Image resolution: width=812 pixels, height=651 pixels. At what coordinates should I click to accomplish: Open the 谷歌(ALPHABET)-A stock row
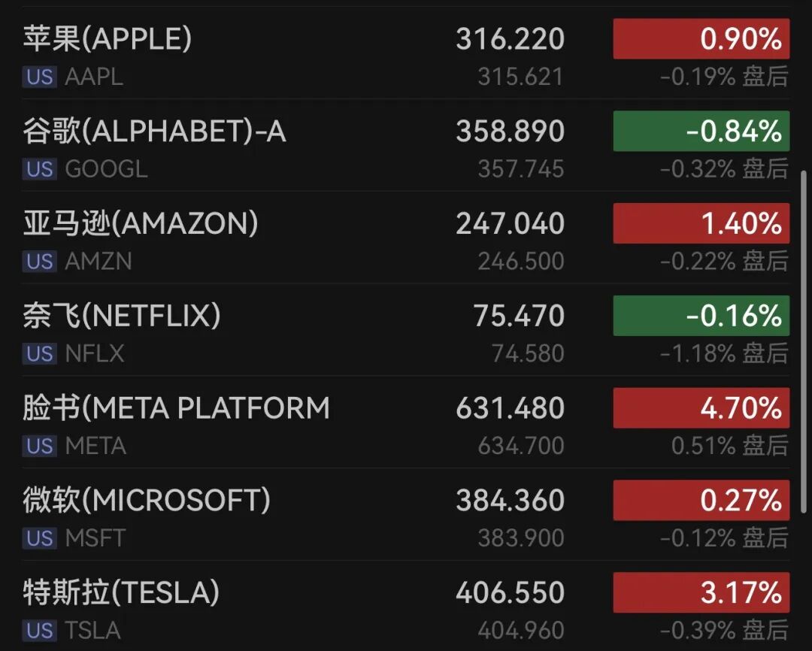coord(406,145)
